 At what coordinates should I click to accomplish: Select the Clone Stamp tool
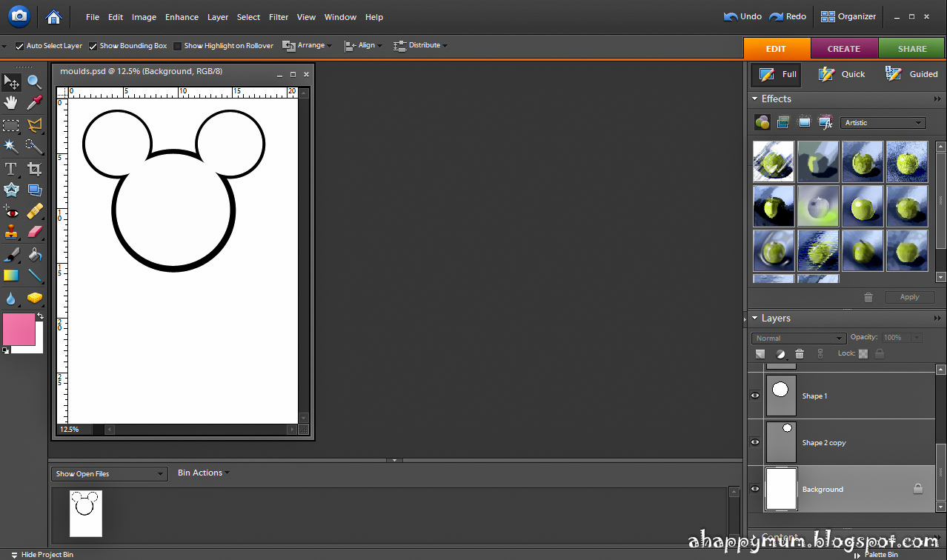(11, 233)
